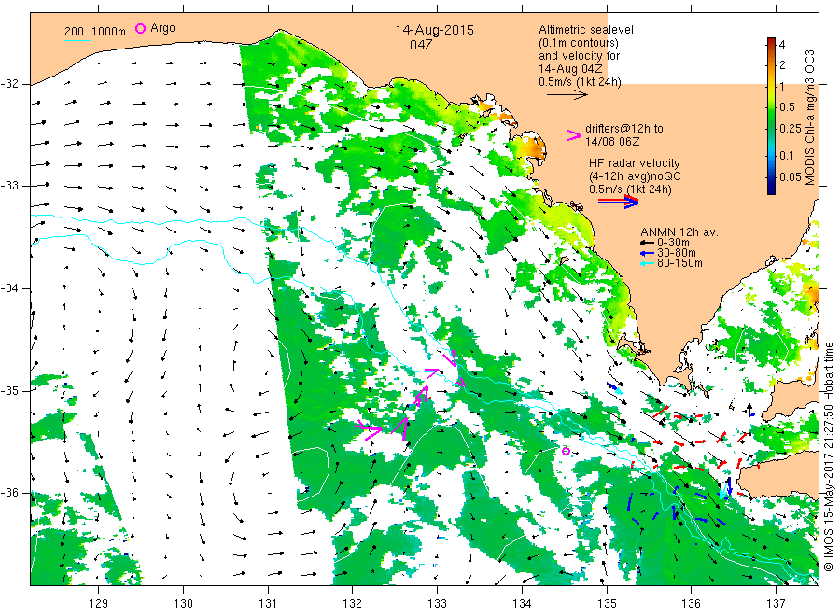Click longitude tick label 133
840x616 pixels.
437,603
